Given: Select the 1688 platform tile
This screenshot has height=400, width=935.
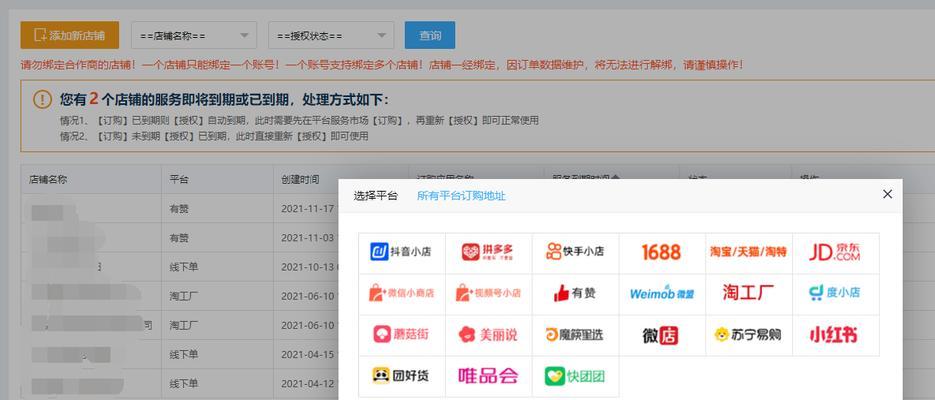Looking at the screenshot, I should tap(662, 253).
